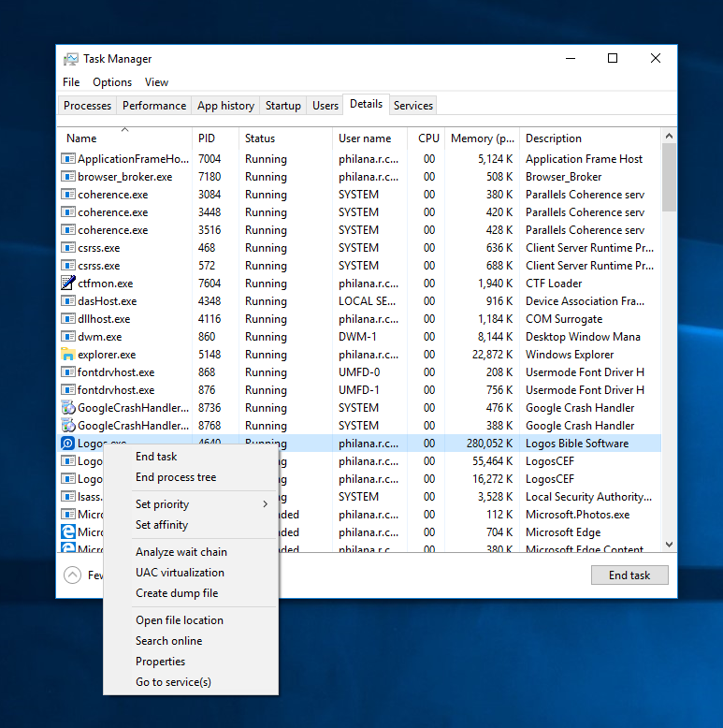Switch to the App history tab

pyautogui.click(x=225, y=106)
